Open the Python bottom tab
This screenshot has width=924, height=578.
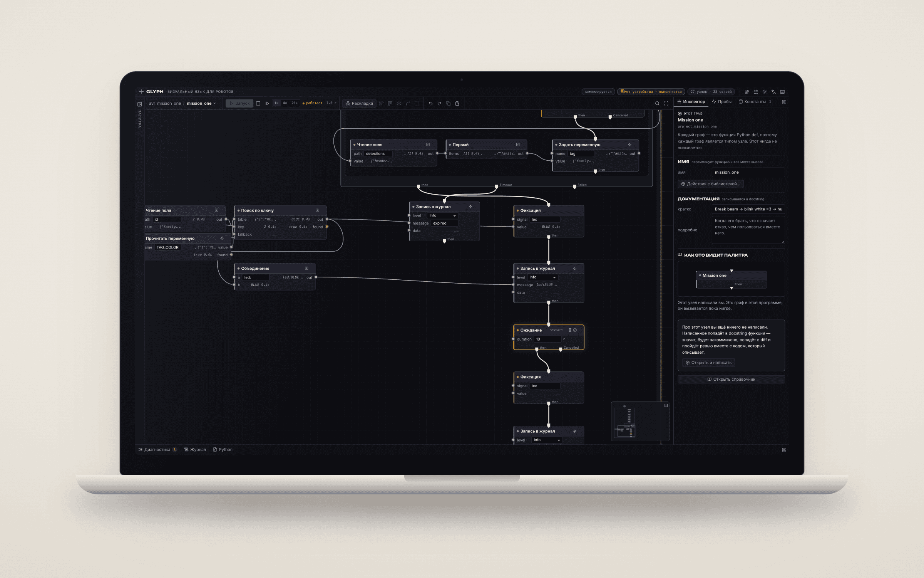pyautogui.click(x=223, y=450)
